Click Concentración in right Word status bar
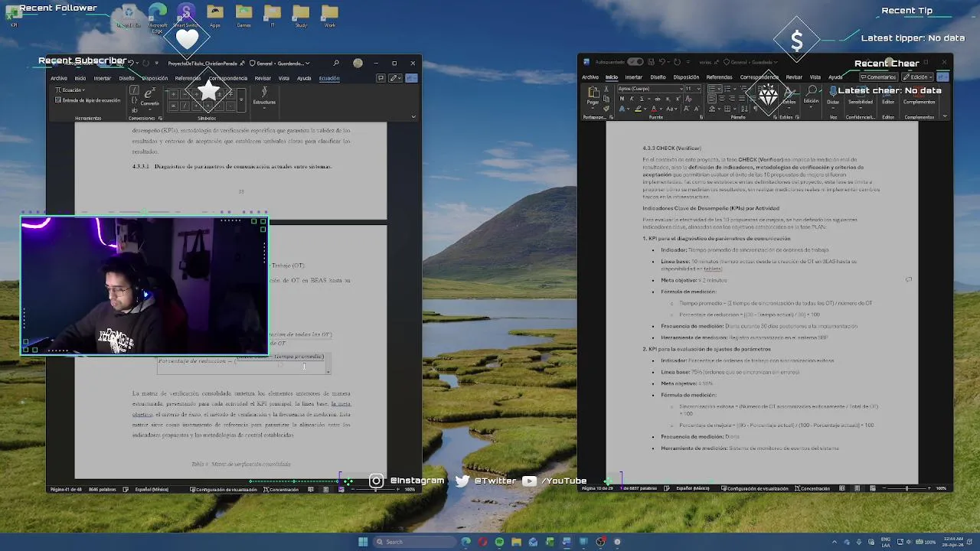Viewport: 980px width, 551px height. [x=812, y=488]
